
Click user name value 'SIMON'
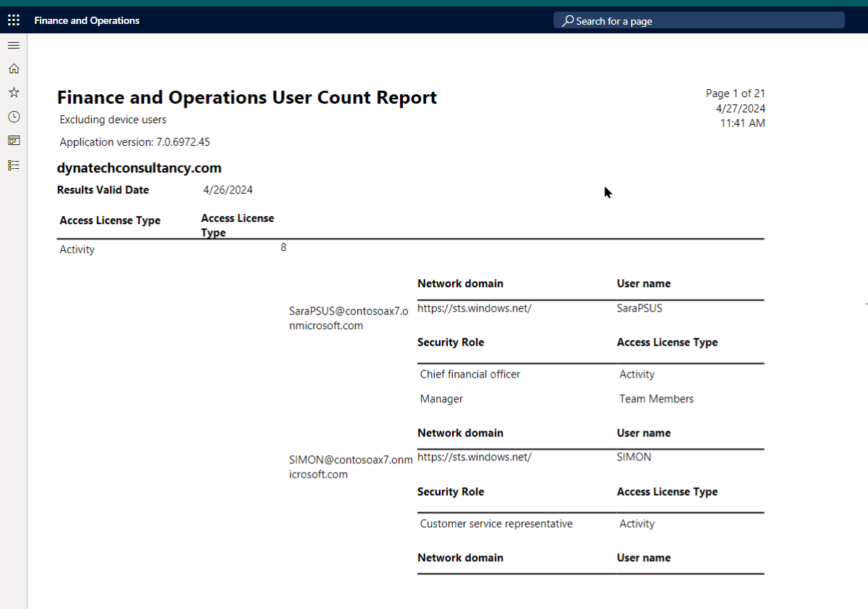pyautogui.click(x=634, y=457)
